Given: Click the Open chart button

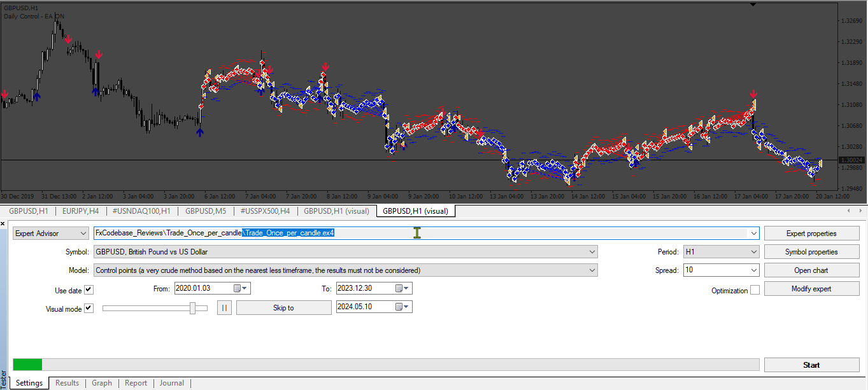Looking at the screenshot, I should (811, 270).
